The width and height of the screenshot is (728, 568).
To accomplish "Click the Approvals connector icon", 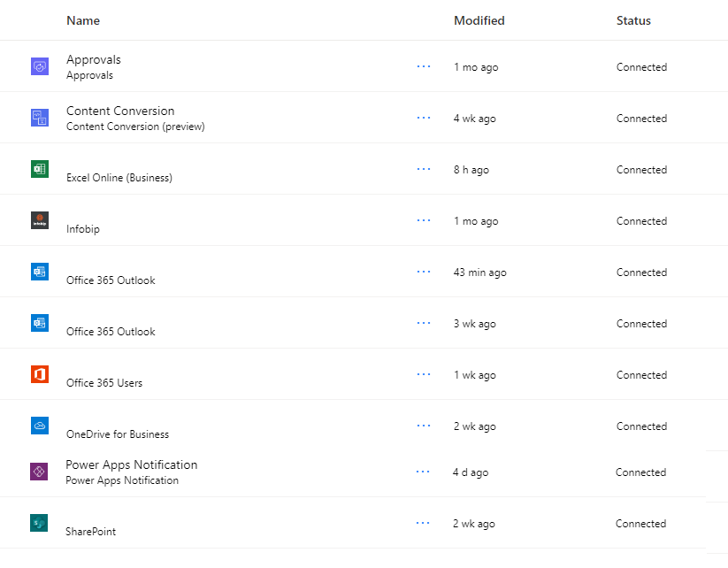I will tap(39, 66).
